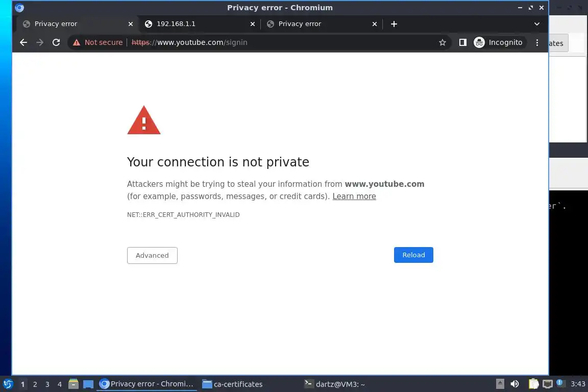Go back using the browser back arrow
Screen dimensions: 588x392
(x=23, y=42)
